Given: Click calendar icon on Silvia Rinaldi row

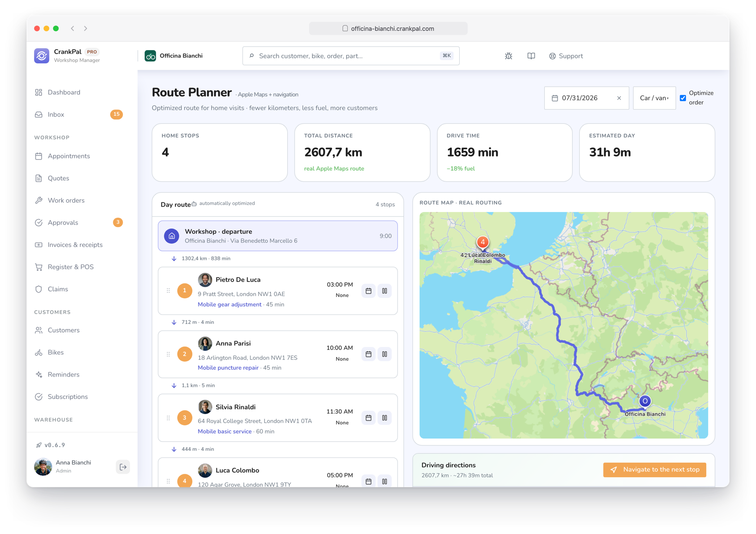Looking at the screenshot, I should [369, 418].
